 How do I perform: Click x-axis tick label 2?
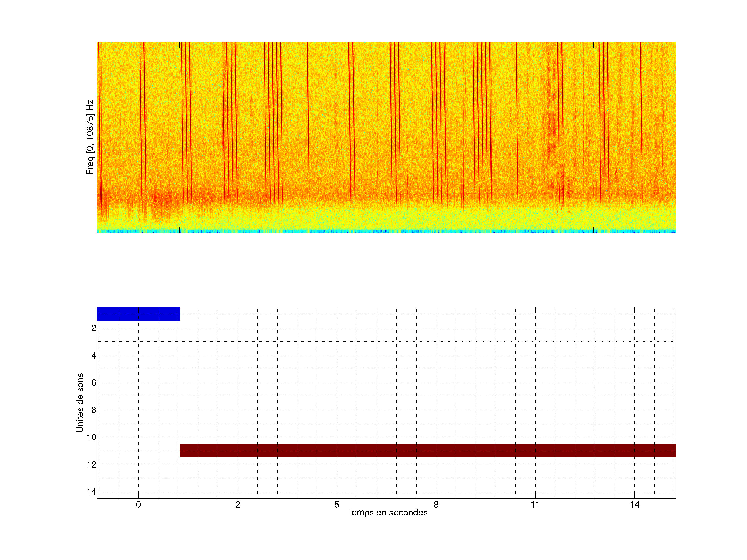pos(237,505)
